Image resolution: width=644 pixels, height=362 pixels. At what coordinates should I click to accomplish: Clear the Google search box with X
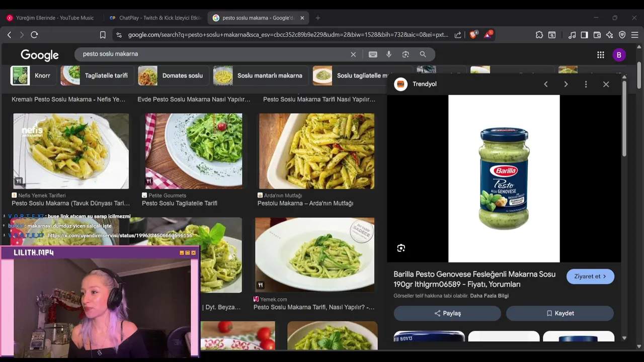(x=353, y=54)
